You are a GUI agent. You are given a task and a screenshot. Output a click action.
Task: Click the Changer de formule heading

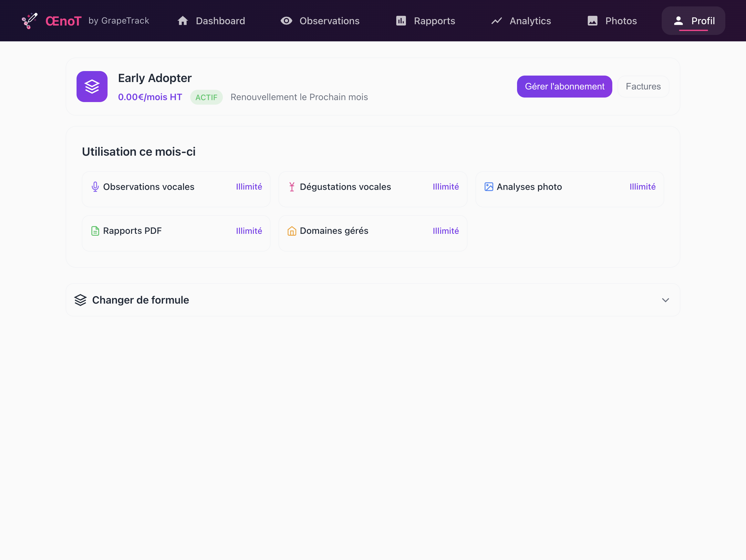(140, 300)
